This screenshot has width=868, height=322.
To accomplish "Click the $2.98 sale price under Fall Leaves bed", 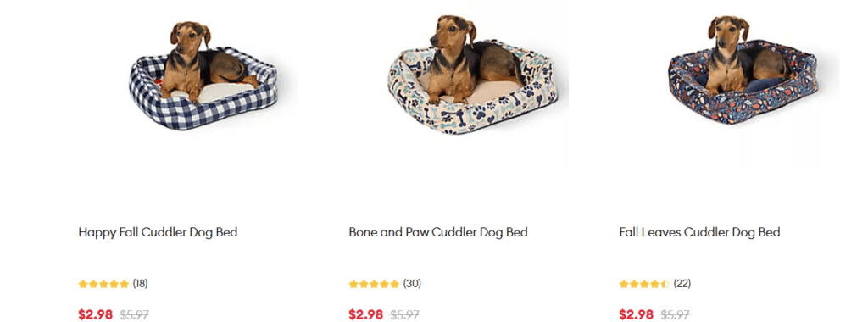I will coord(636,315).
